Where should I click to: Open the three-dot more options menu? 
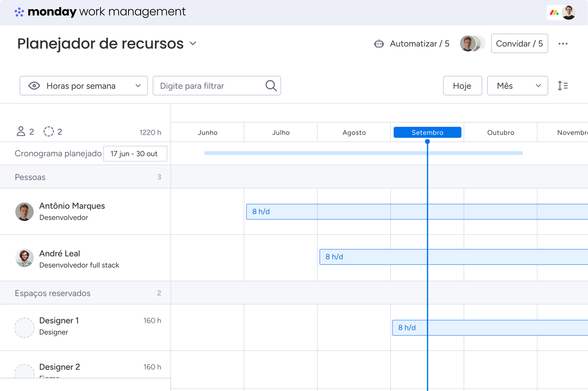pos(563,44)
